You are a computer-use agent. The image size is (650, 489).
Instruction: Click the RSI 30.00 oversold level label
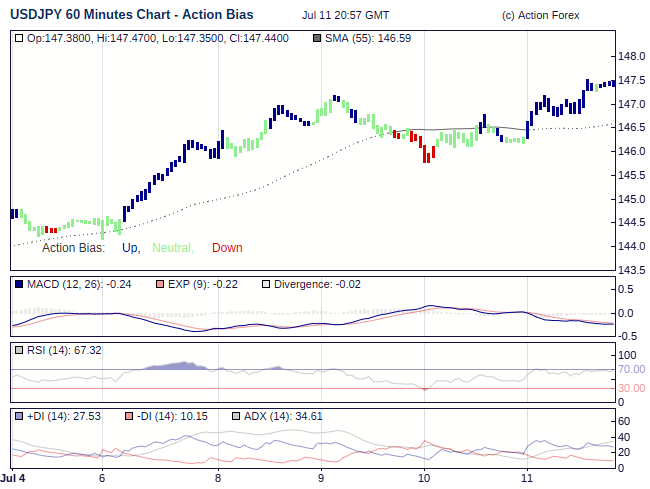point(632,388)
